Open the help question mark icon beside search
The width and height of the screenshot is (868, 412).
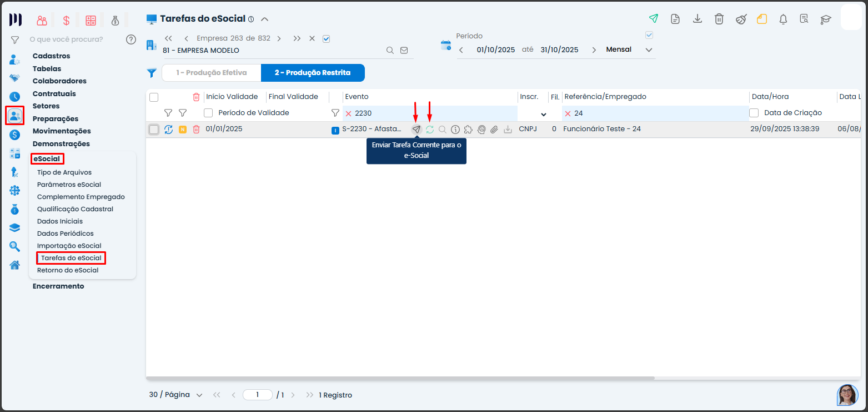131,39
